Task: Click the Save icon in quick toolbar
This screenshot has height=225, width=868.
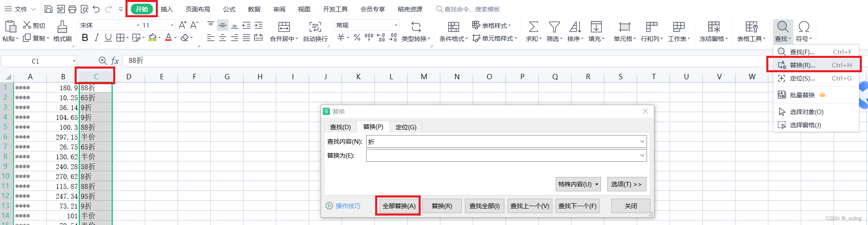Action: coord(48,9)
